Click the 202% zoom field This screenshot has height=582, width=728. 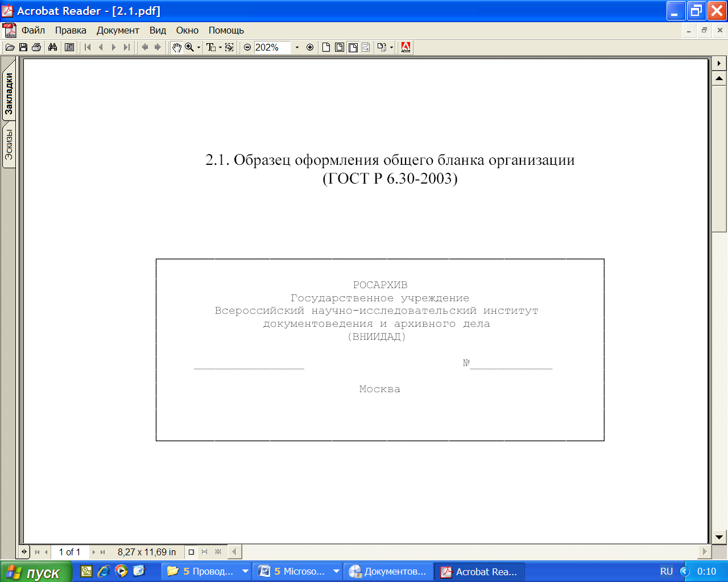click(272, 47)
